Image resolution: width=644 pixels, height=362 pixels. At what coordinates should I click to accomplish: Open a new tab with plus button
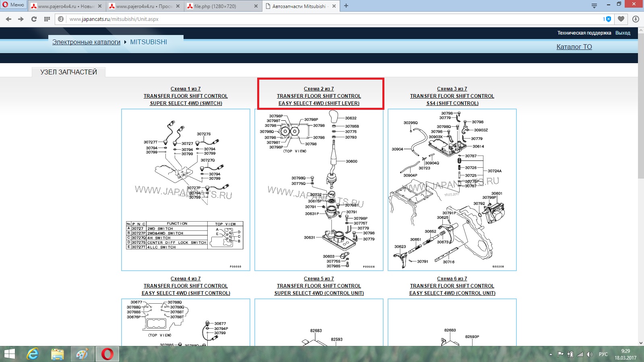[x=346, y=6]
